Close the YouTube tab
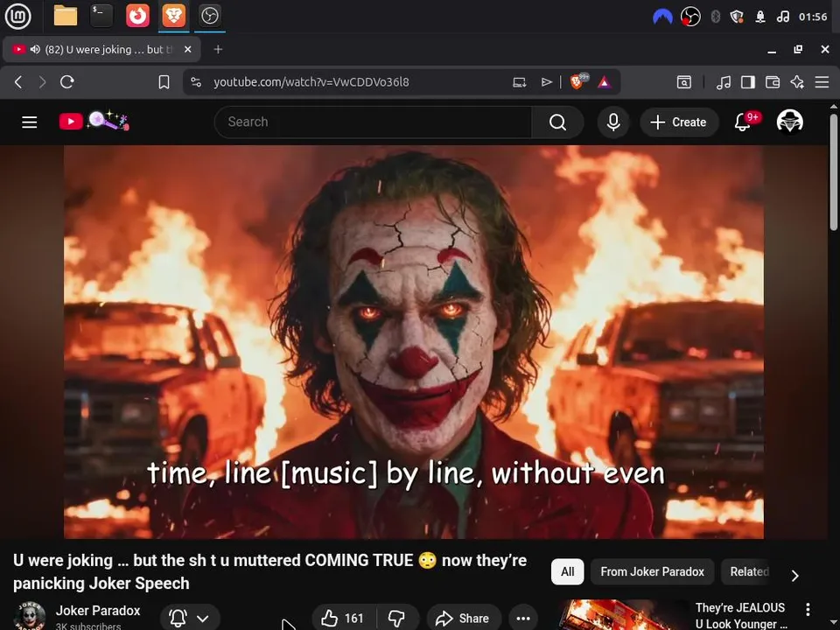Viewport: 840px width, 630px height. [x=187, y=49]
